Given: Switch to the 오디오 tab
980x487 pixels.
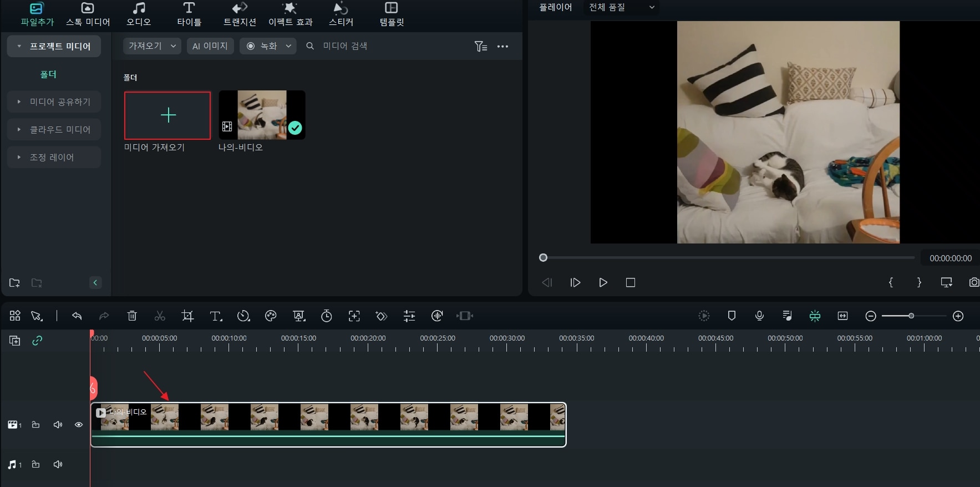Looking at the screenshot, I should coord(139,15).
